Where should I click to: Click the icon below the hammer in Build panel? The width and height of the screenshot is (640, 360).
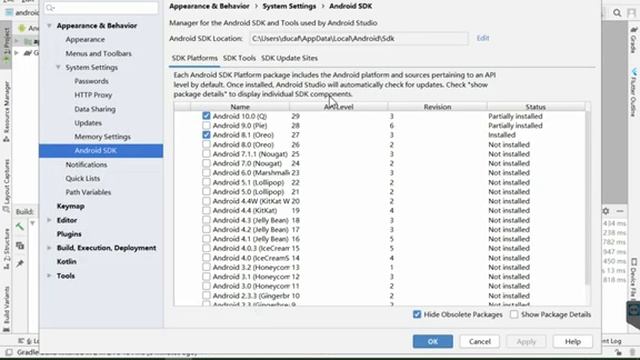[20, 245]
